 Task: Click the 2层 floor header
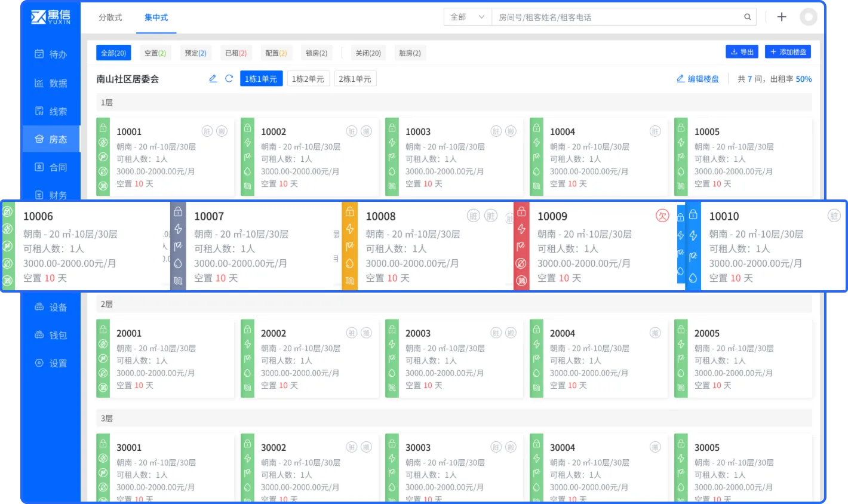(x=454, y=304)
